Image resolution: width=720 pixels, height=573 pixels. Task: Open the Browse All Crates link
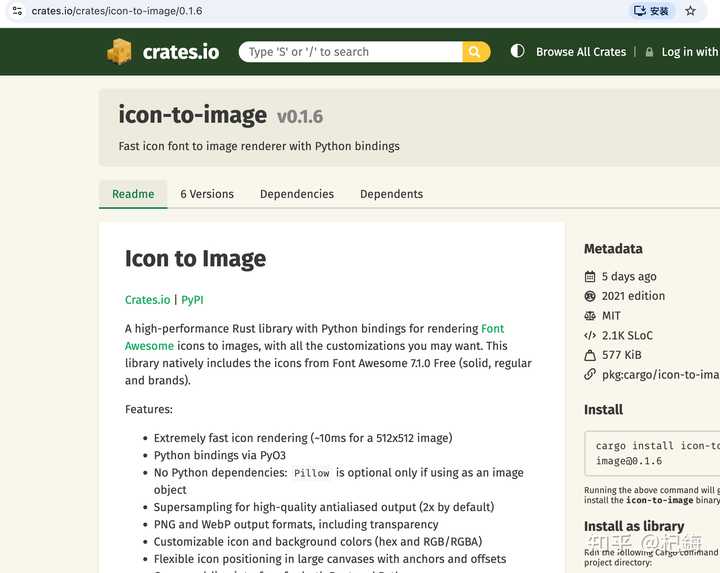click(581, 52)
